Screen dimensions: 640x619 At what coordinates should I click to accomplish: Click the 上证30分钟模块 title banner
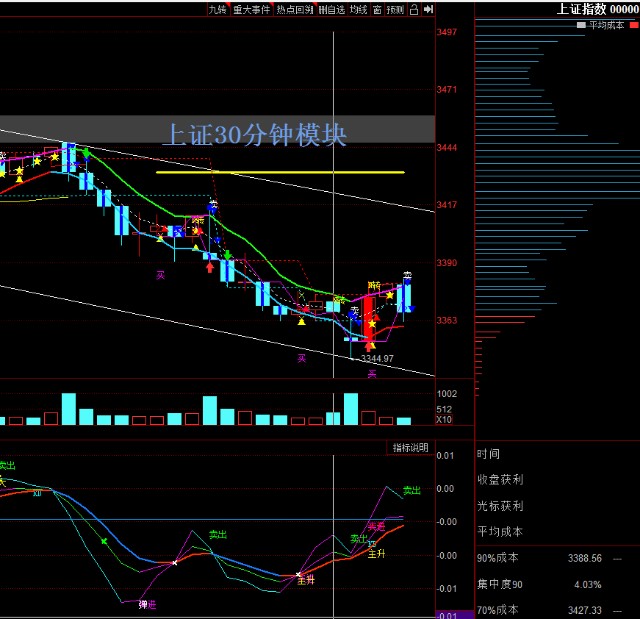tap(254, 133)
